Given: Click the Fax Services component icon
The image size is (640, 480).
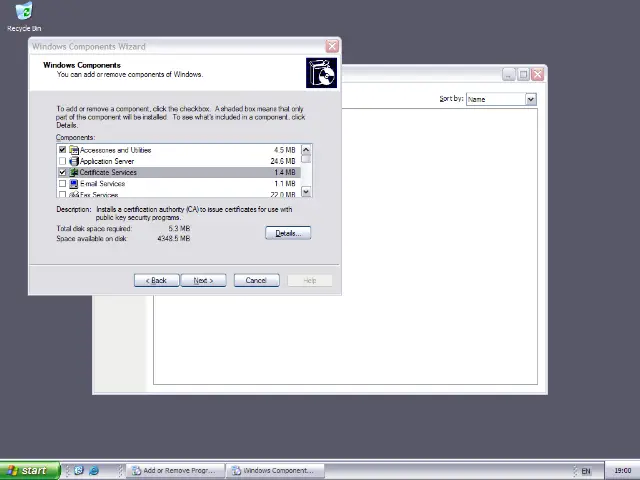Looking at the screenshot, I should click(74, 194).
